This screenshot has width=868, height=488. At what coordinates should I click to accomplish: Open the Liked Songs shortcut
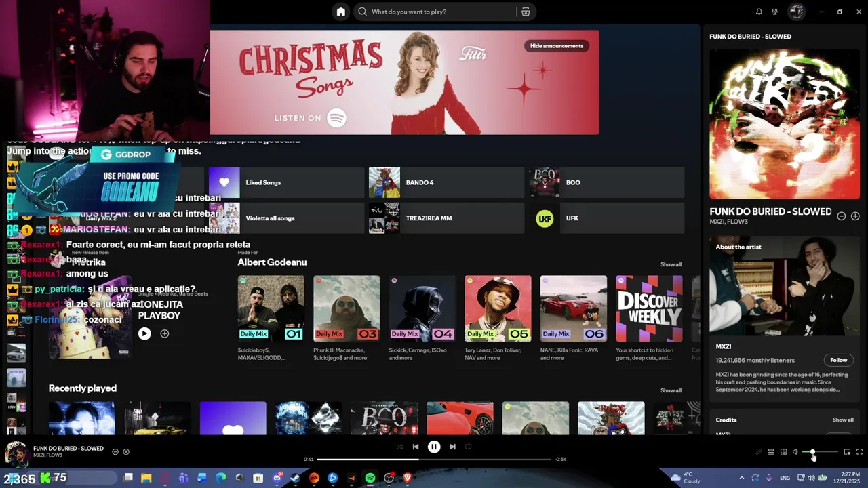tap(286, 182)
